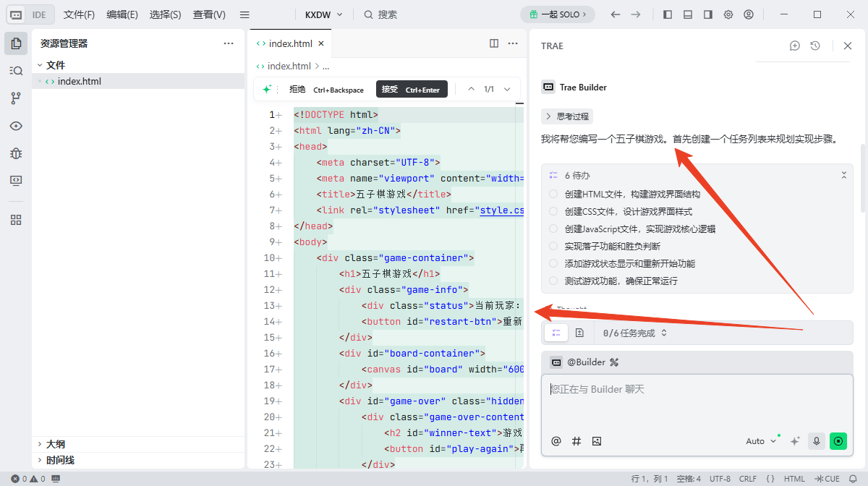
Task: Open the settings gear in the title bar
Action: 728,14
